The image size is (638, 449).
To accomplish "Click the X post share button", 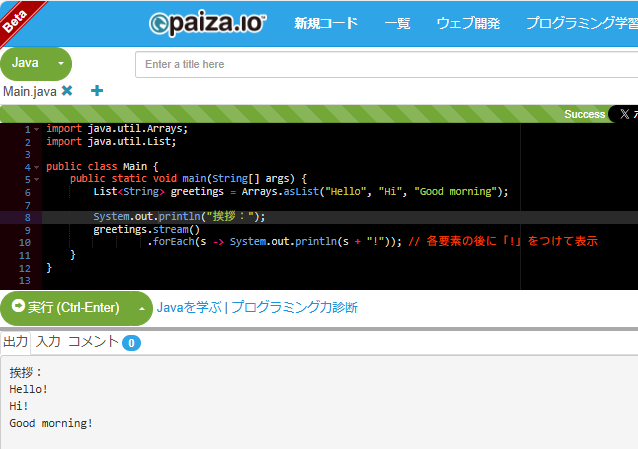I will click(624, 114).
